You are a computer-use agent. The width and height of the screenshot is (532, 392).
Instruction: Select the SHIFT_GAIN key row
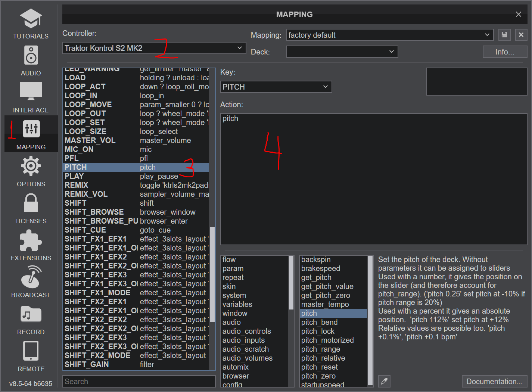coord(136,364)
